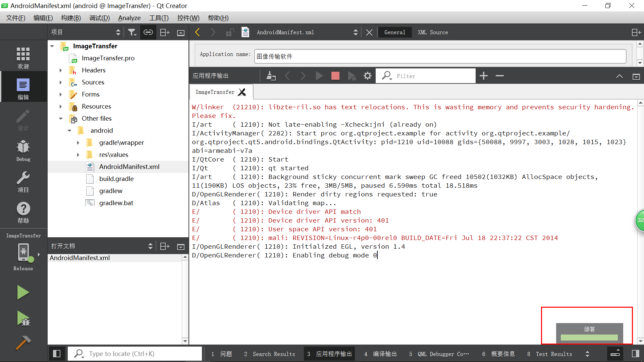The width and height of the screenshot is (644, 362).
Task: Click the project tree filter funnel icon
Action: coord(132,32)
